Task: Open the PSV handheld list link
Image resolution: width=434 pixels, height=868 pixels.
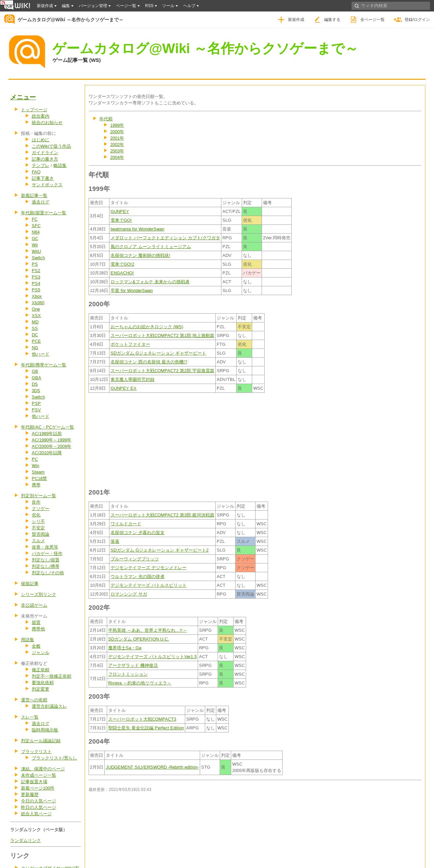Action: coord(36,410)
